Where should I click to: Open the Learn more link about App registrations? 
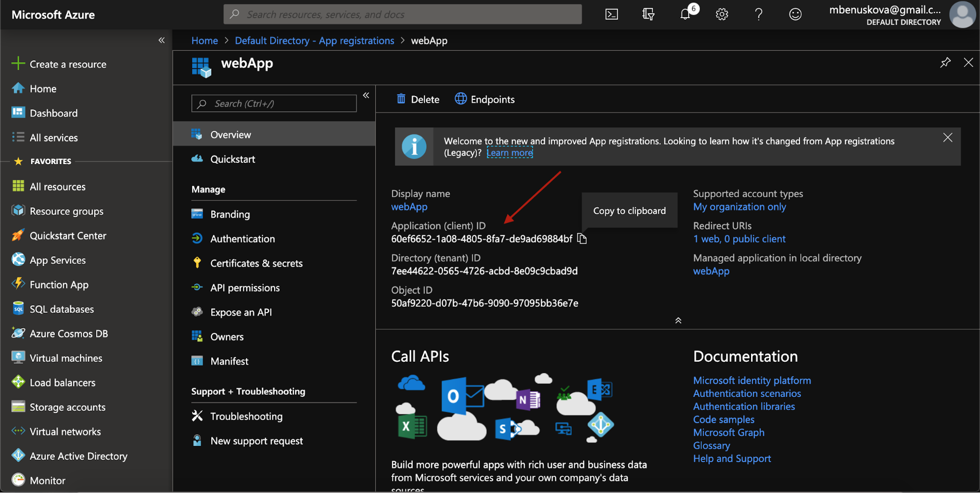click(509, 152)
